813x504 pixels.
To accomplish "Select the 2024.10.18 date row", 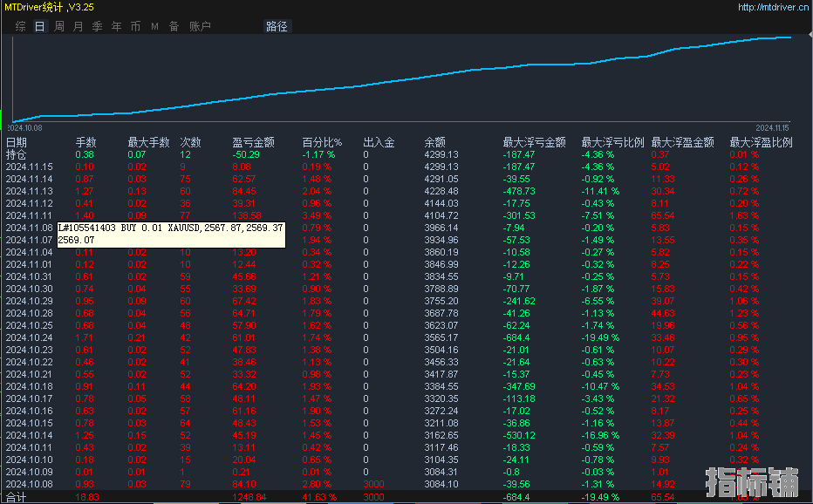I will pos(29,387).
